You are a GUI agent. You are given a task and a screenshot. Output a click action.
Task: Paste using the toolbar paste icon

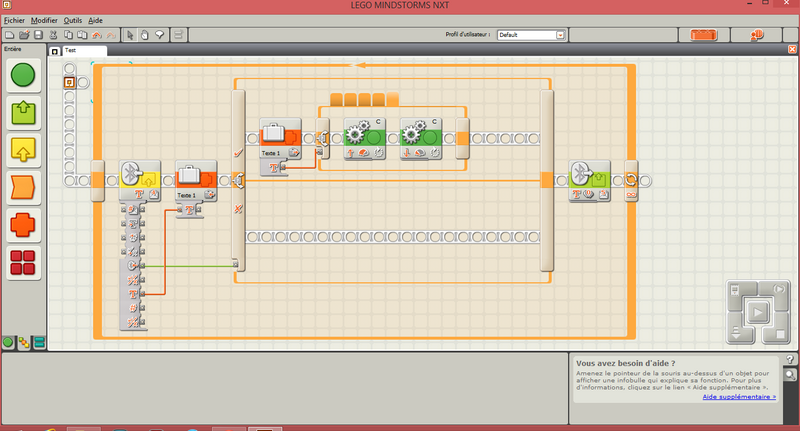pyautogui.click(x=82, y=35)
